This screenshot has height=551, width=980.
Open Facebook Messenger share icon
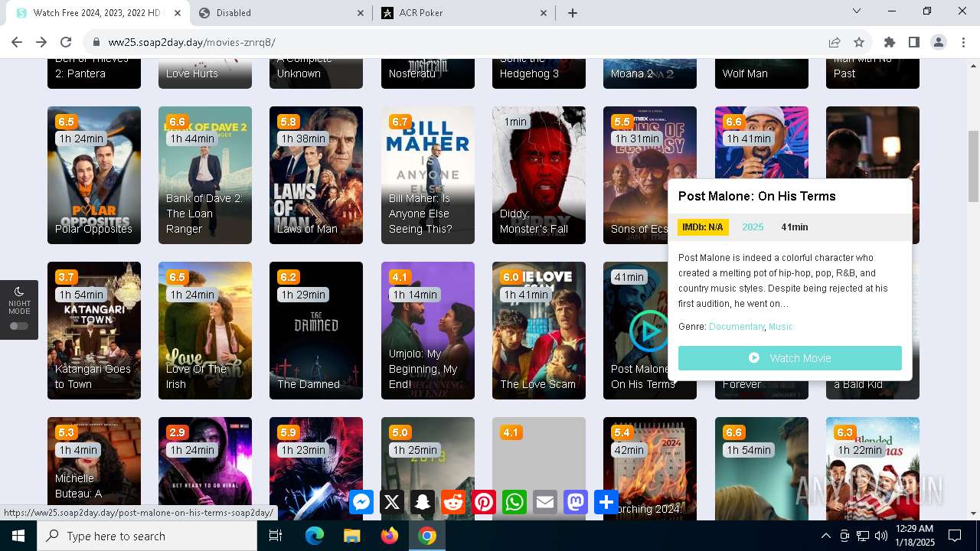point(361,502)
